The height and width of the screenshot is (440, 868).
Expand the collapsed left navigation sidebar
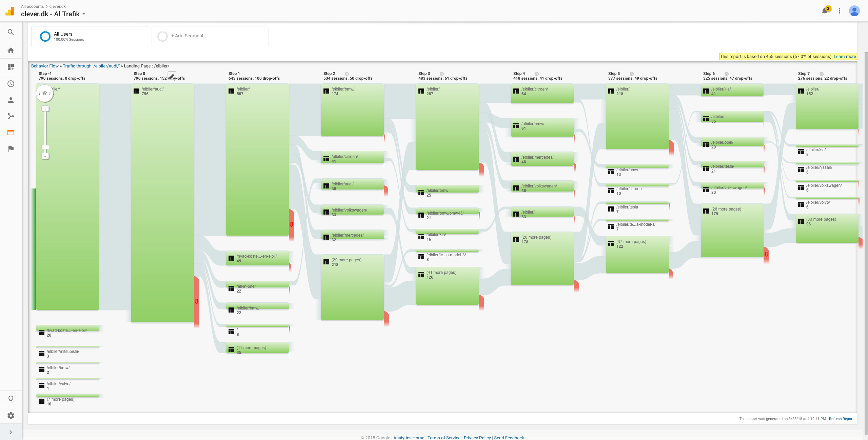pyautogui.click(x=11, y=432)
